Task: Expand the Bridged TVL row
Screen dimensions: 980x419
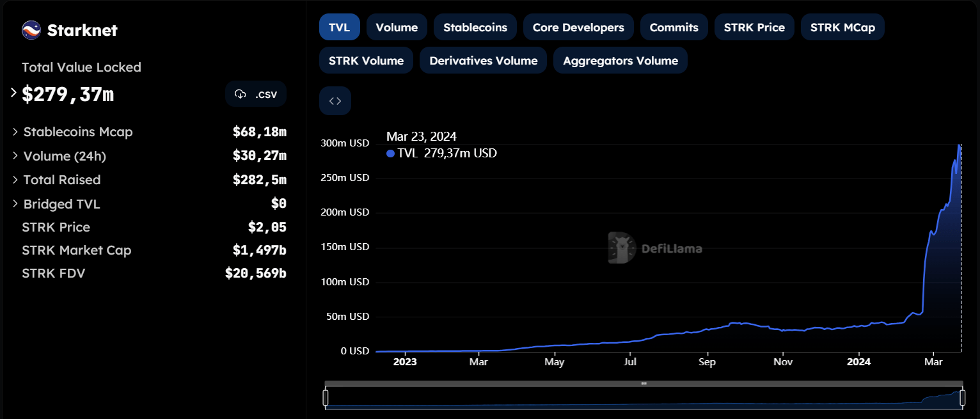Action: (15, 204)
